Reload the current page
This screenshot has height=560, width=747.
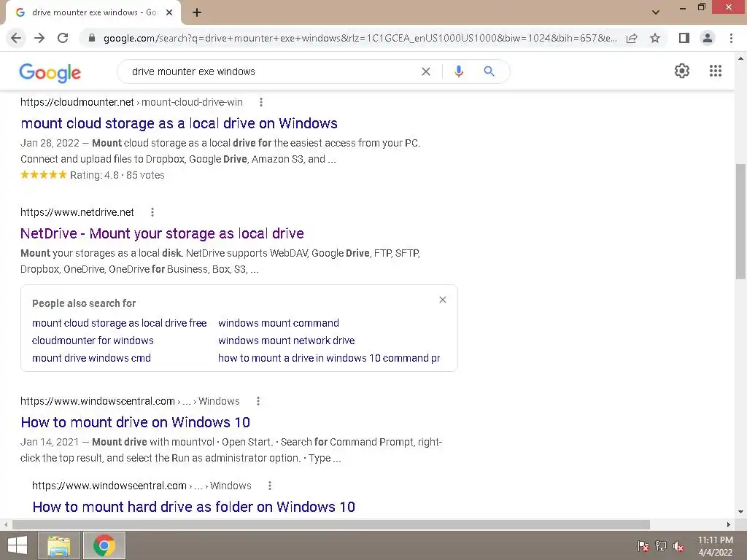click(x=63, y=38)
